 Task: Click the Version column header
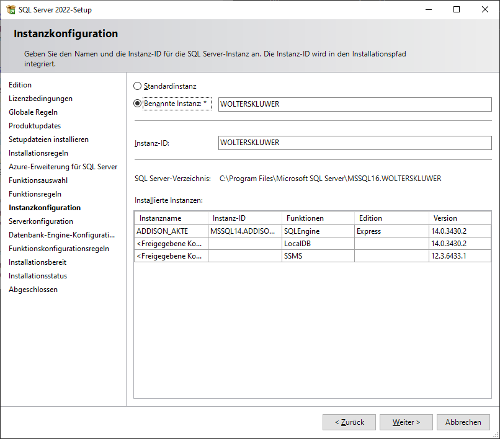[460, 218]
